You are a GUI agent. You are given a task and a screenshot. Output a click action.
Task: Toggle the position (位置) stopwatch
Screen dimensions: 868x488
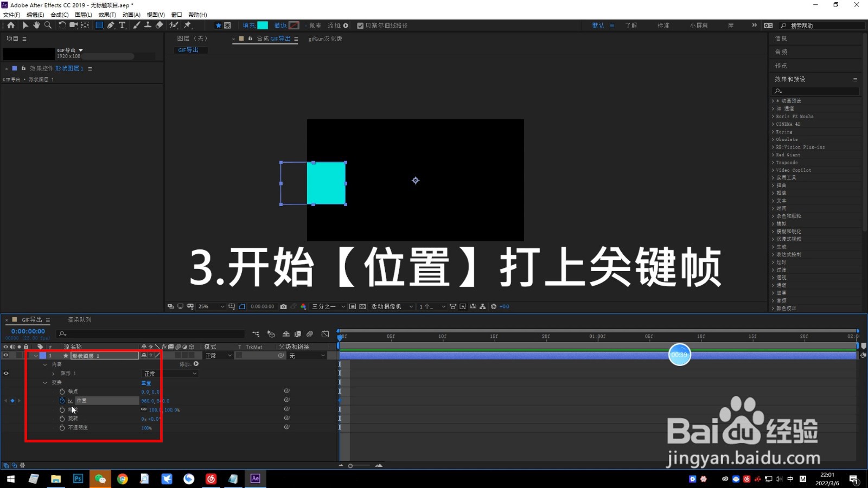(x=62, y=401)
